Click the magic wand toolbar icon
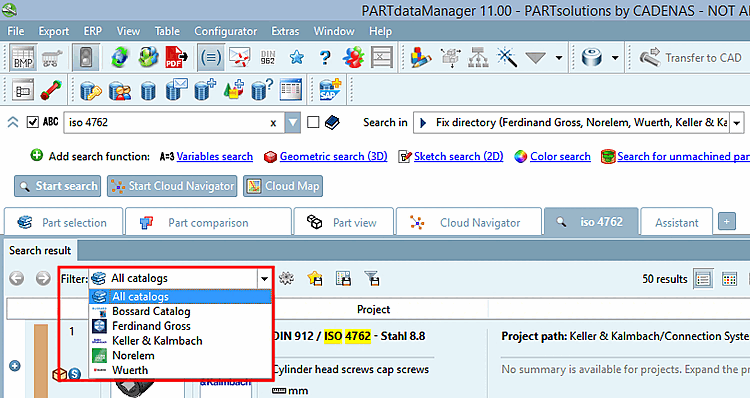Viewport: 750px width, 398px height. pyautogui.click(x=507, y=57)
